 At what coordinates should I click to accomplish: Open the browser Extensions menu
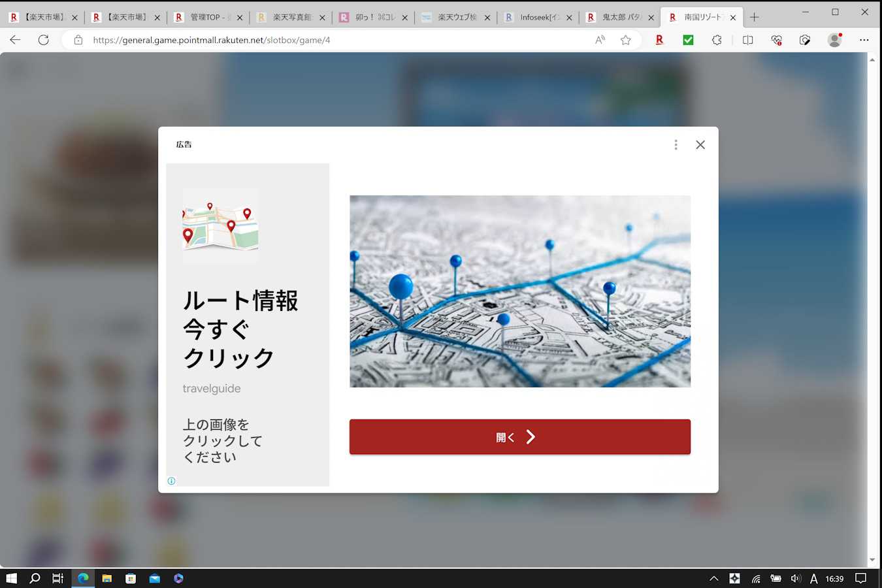click(717, 40)
